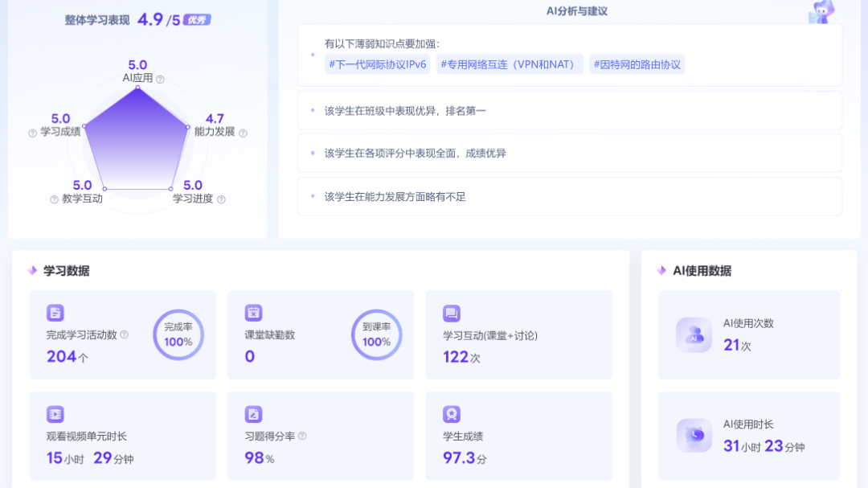868x488 pixels.
Task: Click the 习题得分率 edit icon
Action: [253, 414]
